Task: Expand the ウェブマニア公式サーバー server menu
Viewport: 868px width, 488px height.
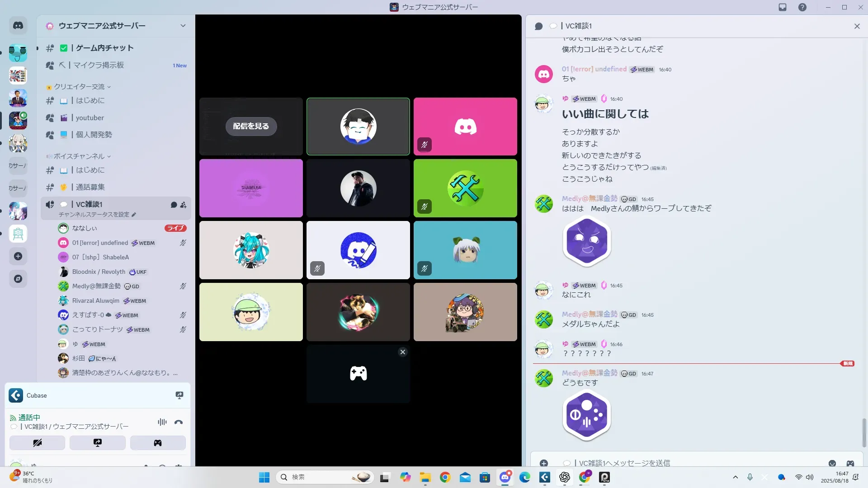Action: 183,26
